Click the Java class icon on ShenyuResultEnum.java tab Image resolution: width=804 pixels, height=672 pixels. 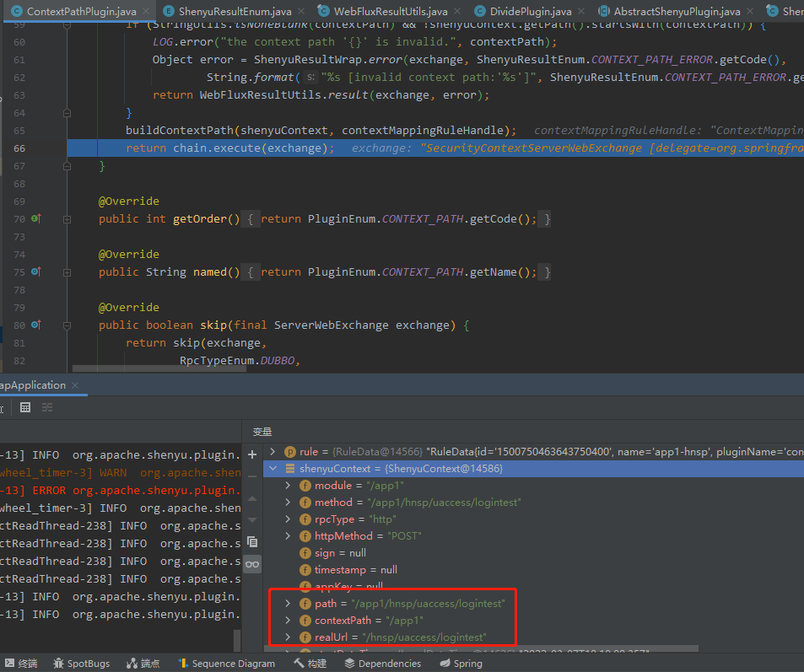[169, 11]
